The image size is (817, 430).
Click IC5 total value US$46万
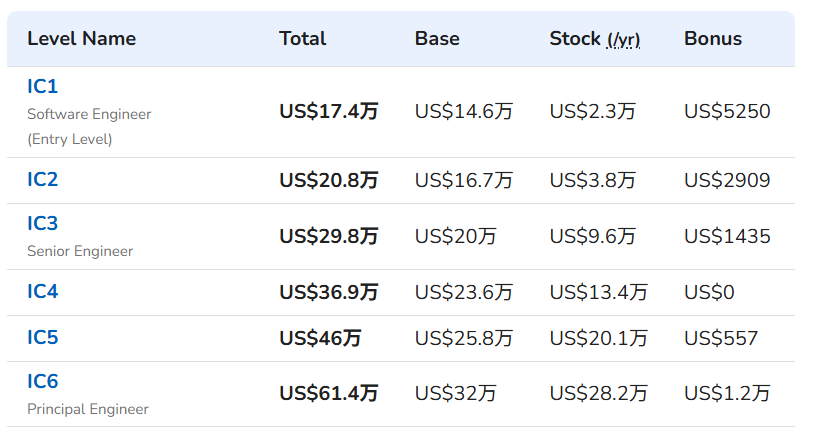click(320, 338)
